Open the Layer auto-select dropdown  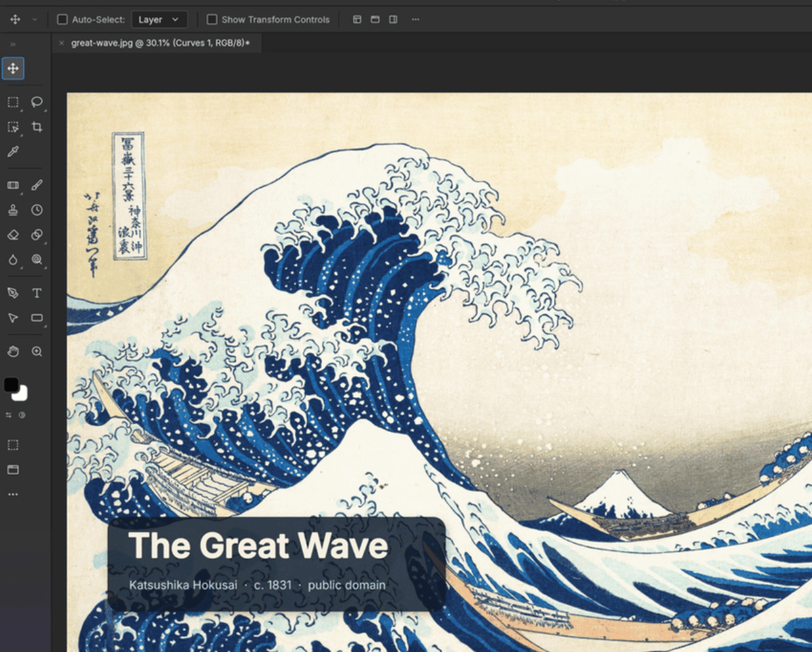[159, 20]
